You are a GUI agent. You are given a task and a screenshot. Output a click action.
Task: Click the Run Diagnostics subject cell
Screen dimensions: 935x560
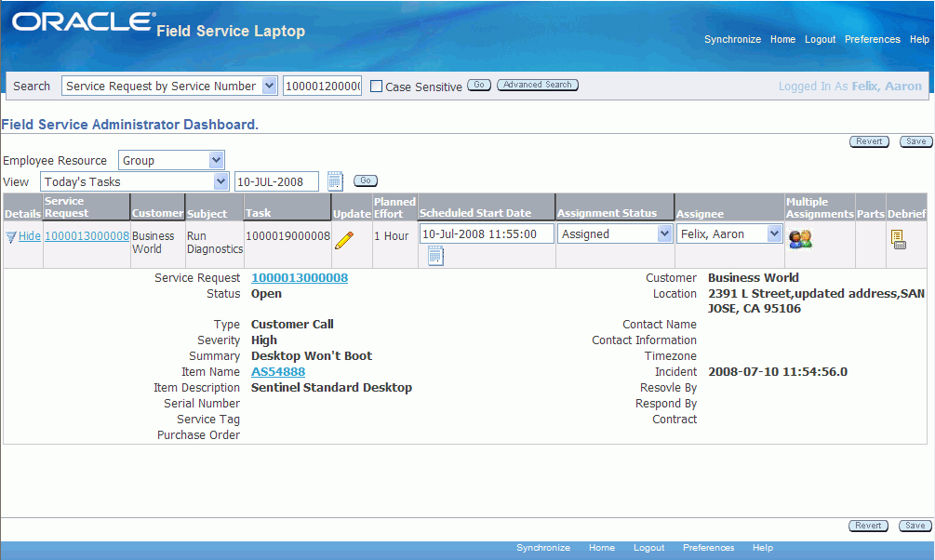(215, 243)
